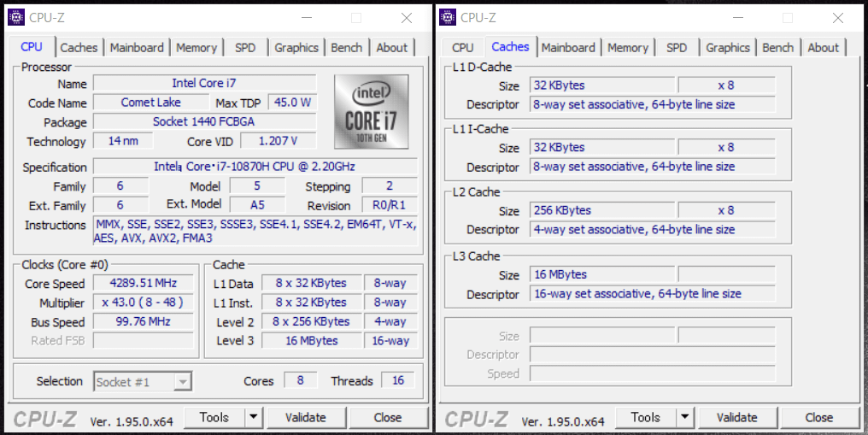This screenshot has width=868, height=435.
Task: Click Validate button in the left window
Action: pos(306,417)
